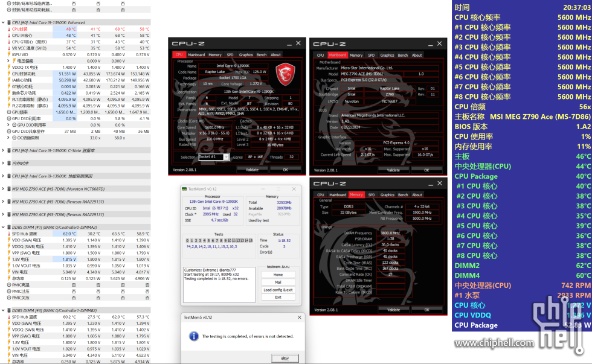Click OK in the CPU-Z motherboard window
The width and height of the screenshot is (592, 364).
point(426,170)
